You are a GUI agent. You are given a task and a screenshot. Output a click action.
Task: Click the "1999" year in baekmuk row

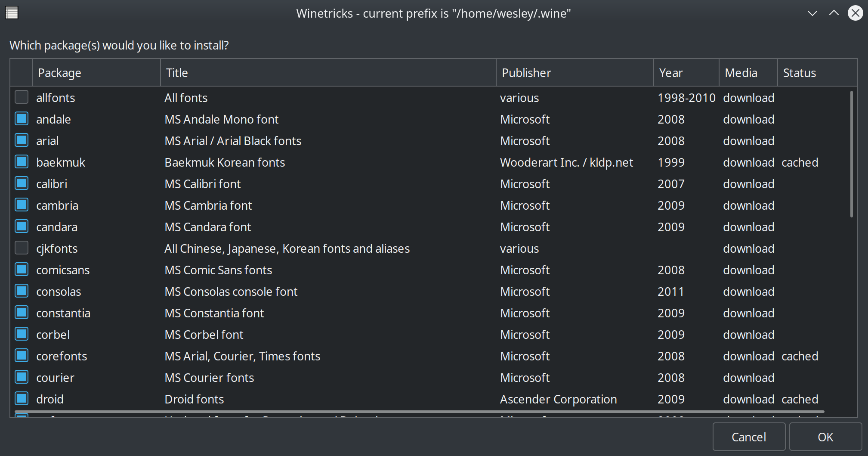tap(671, 162)
